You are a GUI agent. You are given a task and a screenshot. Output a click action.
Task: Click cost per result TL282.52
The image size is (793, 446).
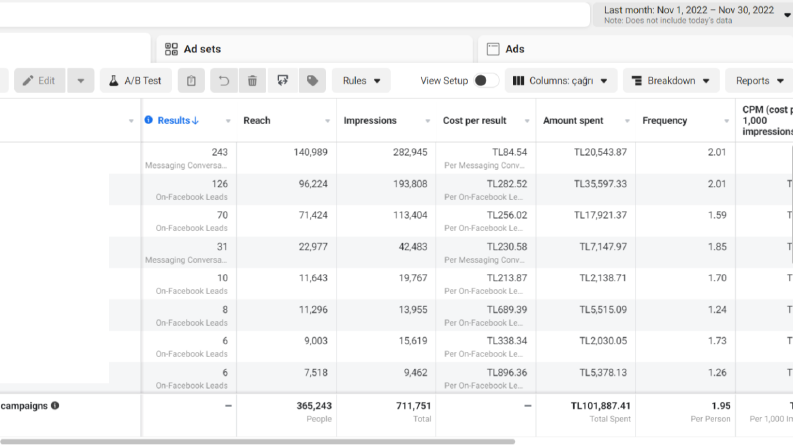click(x=507, y=184)
